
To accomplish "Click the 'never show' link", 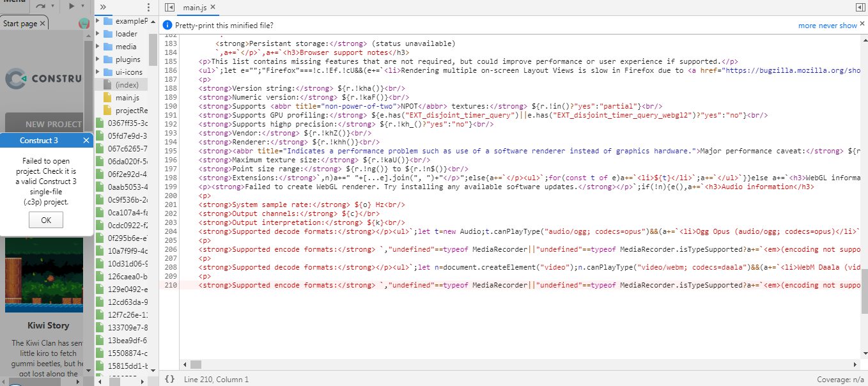I will point(837,26).
